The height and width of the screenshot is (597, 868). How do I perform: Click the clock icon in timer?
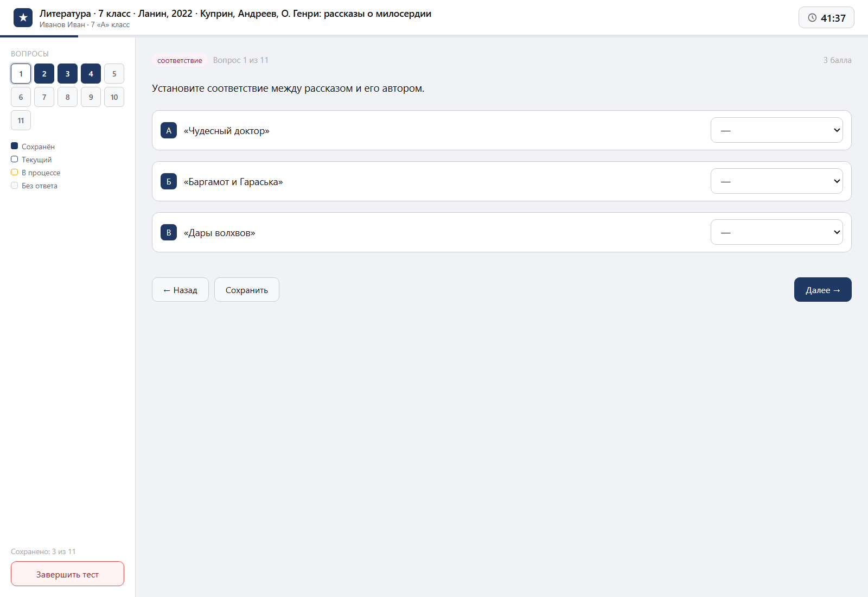[812, 18]
